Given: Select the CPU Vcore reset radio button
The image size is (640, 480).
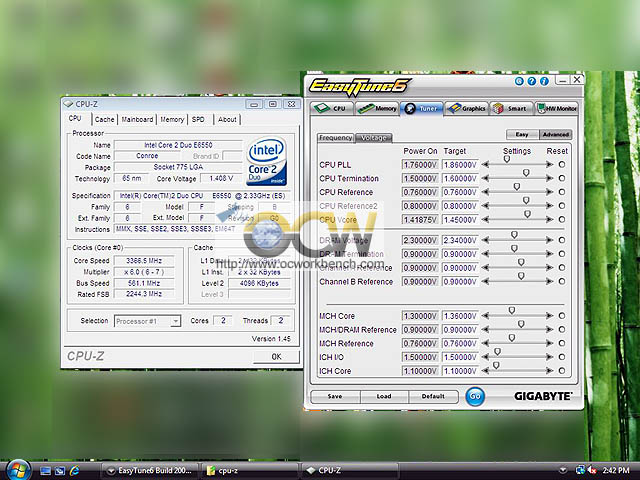Looking at the screenshot, I should [x=562, y=220].
